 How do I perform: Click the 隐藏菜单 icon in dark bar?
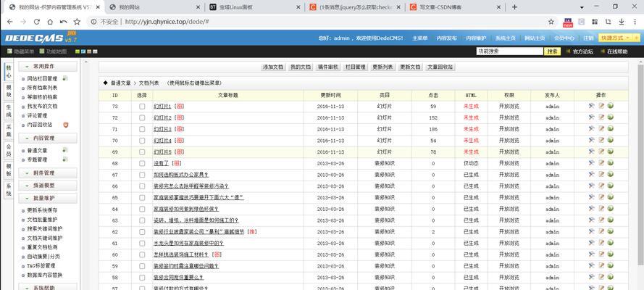pos(10,51)
